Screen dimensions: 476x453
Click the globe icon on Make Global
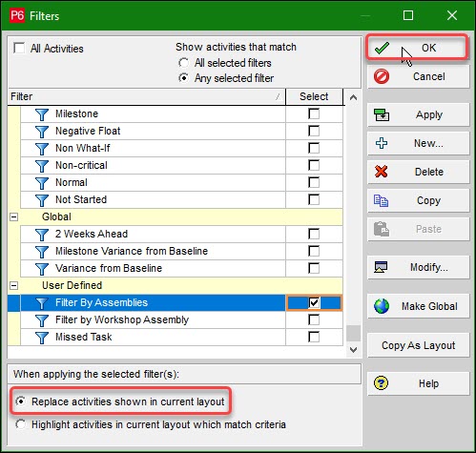point(382,306)
